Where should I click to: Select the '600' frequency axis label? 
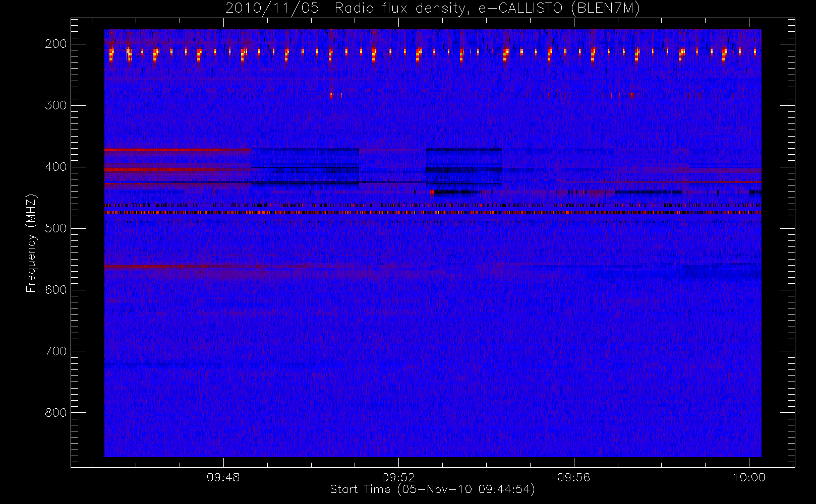(55, 290)
